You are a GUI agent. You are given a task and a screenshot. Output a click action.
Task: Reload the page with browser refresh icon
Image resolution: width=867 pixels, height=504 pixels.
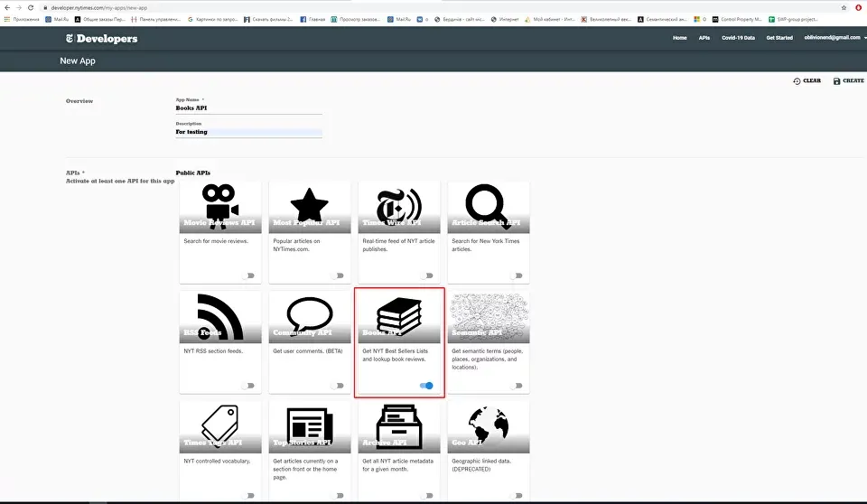31,8
